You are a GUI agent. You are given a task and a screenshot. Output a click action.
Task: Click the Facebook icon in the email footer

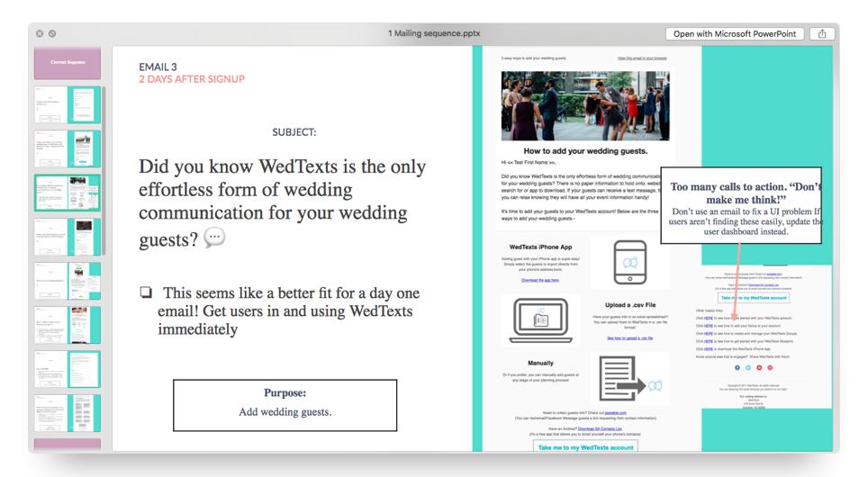pos(737,367)
